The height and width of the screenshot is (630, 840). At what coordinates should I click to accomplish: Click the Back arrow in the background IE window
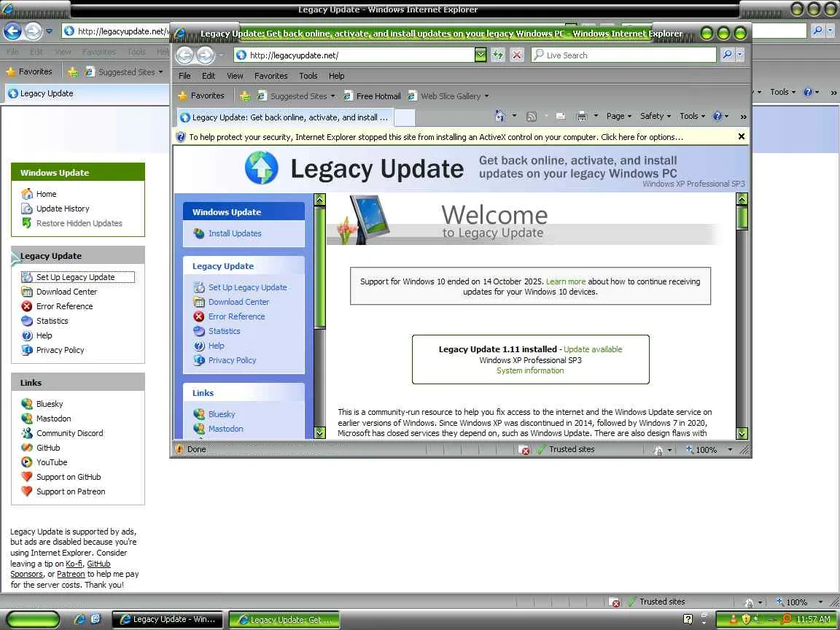pos(13,31)
